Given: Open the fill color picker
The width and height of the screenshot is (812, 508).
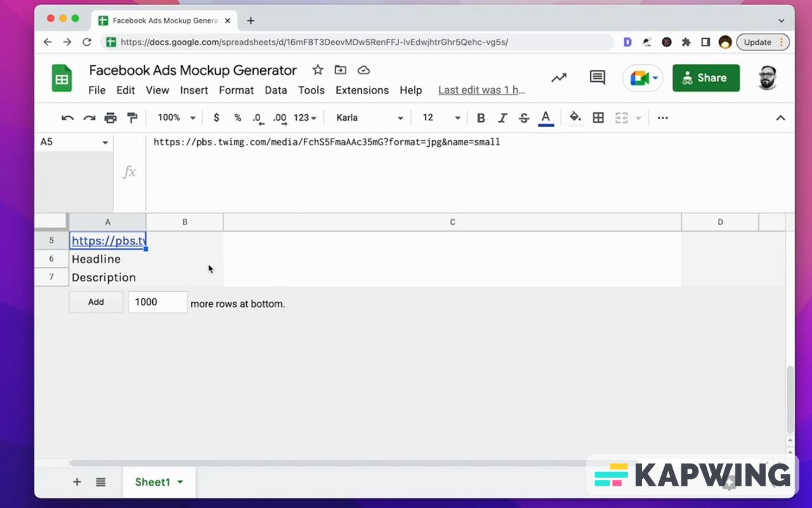Looking at the screenshot, I should [575, 117].
